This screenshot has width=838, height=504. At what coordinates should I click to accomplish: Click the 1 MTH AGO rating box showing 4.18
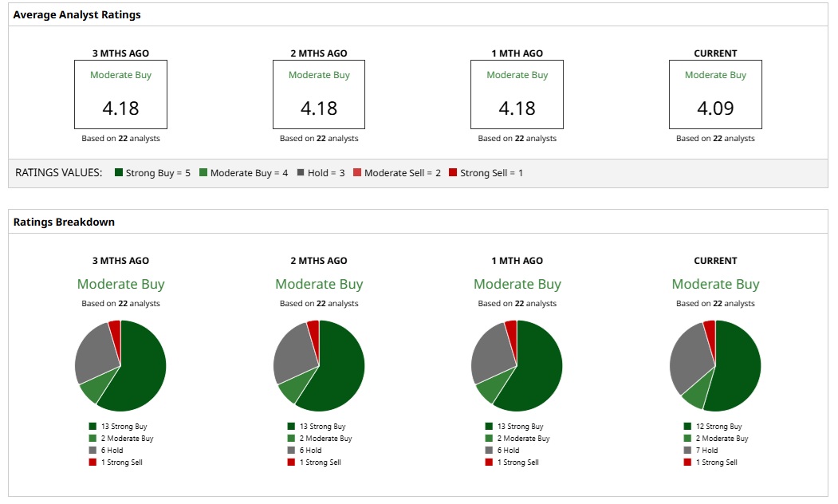(x=517, y=95)
